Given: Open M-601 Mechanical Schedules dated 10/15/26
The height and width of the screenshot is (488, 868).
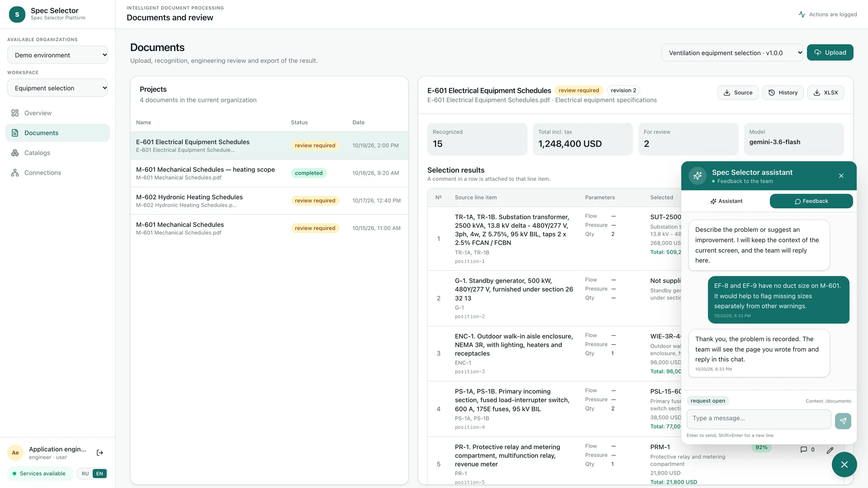Looking at the screenshot, I should (x=269, y=228).
